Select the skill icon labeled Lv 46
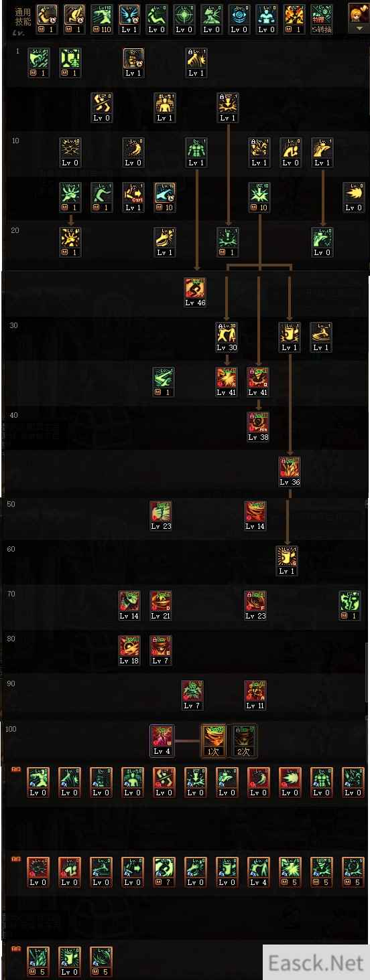Viewport: 370px width, 980px height. (196, 292)
